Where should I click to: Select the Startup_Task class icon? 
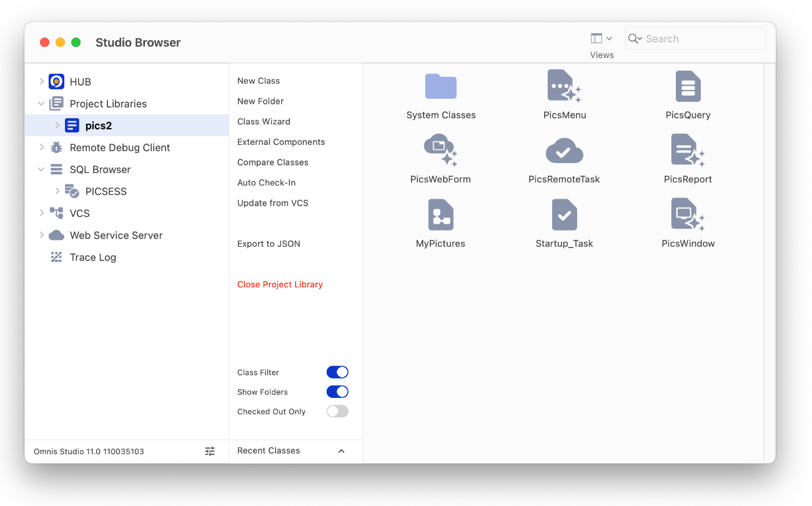point(564,214)
